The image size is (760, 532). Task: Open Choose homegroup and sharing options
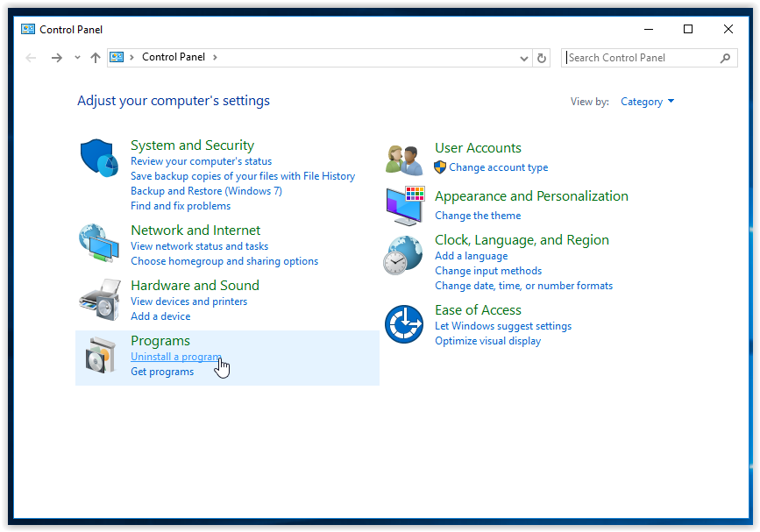coord(224,261)
